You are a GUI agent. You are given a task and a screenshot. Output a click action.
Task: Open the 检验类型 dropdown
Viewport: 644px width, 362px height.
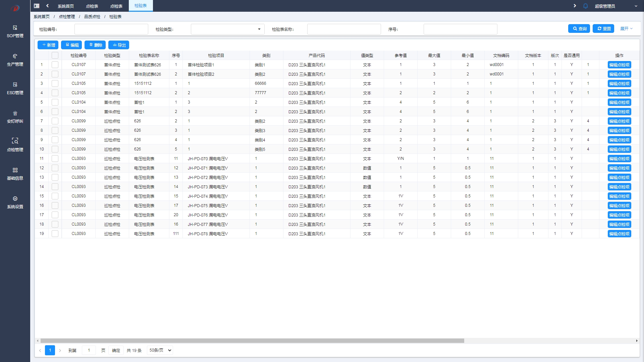pyautogui.click(x=227, y=29)
